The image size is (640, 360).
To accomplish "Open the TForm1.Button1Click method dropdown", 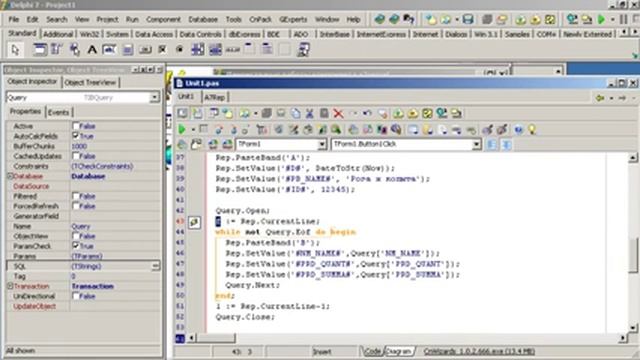I will [476, 144].
